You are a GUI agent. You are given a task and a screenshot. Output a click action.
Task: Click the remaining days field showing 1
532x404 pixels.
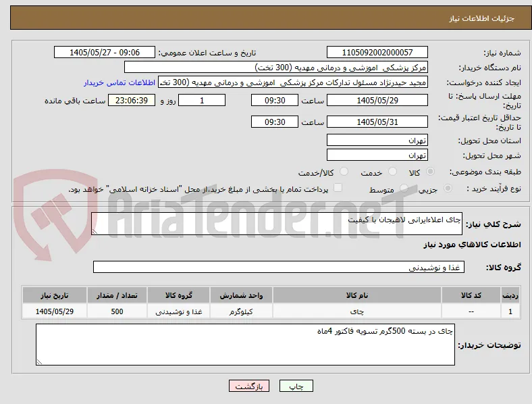click(202, 100)
